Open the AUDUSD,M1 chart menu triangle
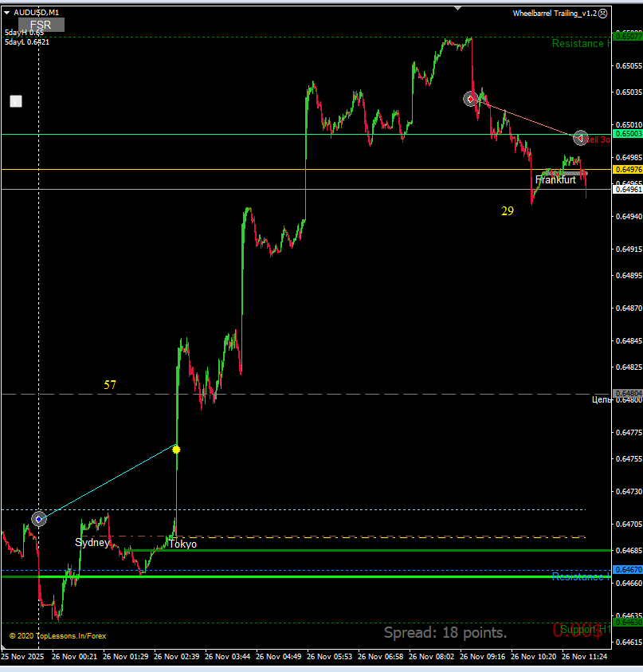This screenshot has height=672, width=643. 7,13
